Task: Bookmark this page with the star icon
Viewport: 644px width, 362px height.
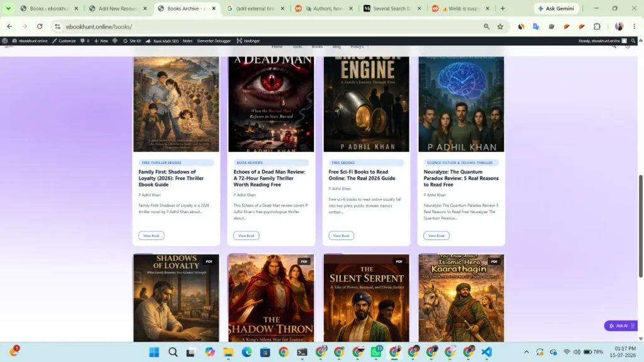Action: [500, 26]
